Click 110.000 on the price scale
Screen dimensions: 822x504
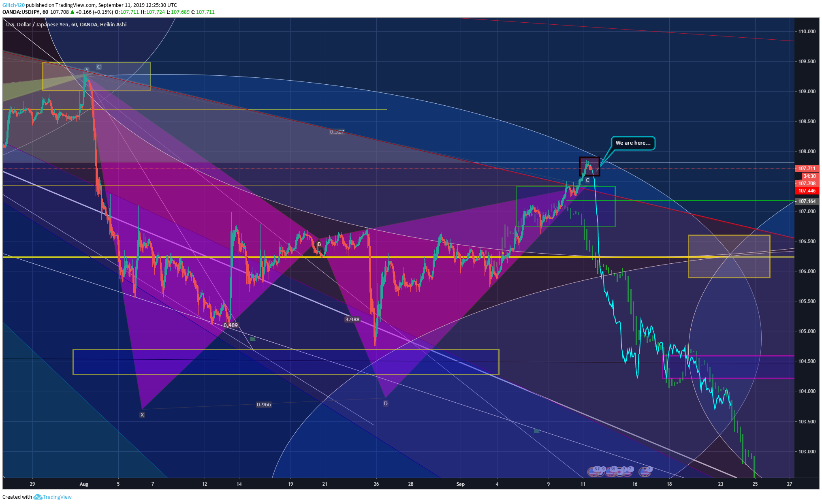[x=807, y=32]
